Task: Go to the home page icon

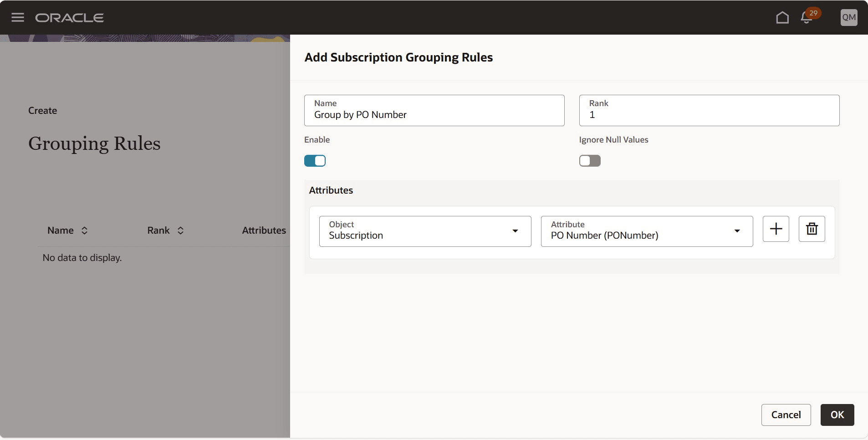Action: pyautogui.click(x=782, y=17)
